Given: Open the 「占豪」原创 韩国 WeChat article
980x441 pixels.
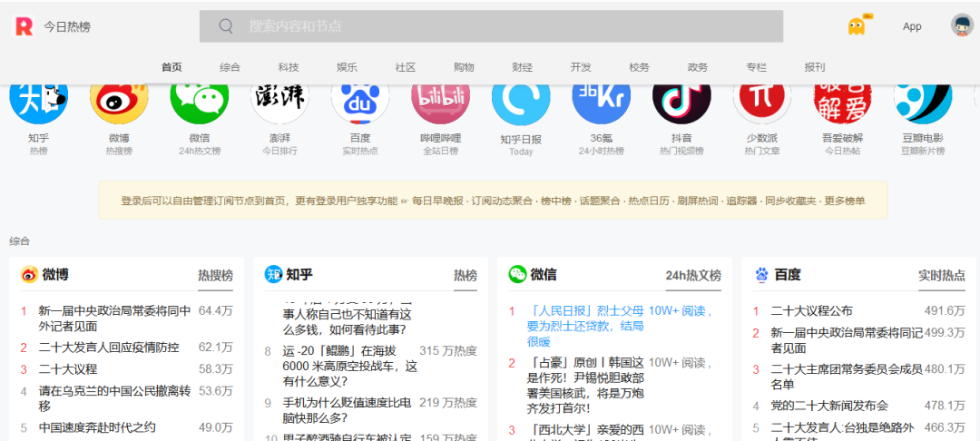Looking at the screenshot, I should coord(585,386).
